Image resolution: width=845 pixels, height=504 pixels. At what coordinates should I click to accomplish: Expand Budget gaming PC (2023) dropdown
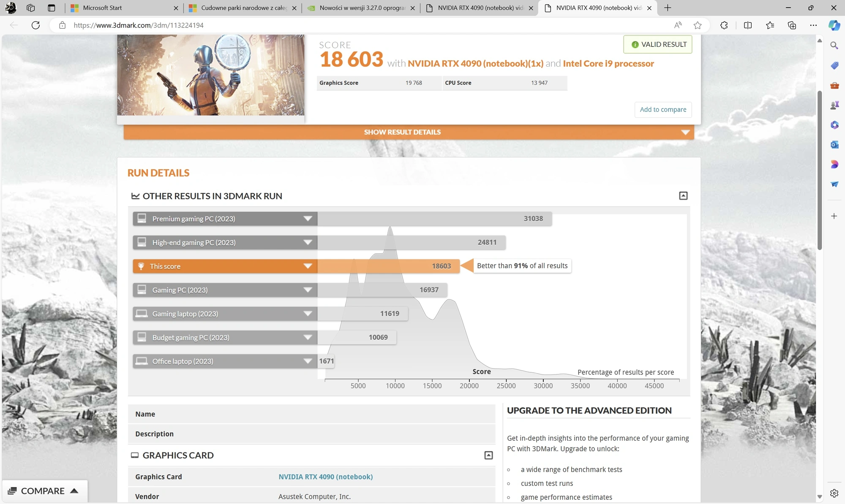click(x=308, y=337)
